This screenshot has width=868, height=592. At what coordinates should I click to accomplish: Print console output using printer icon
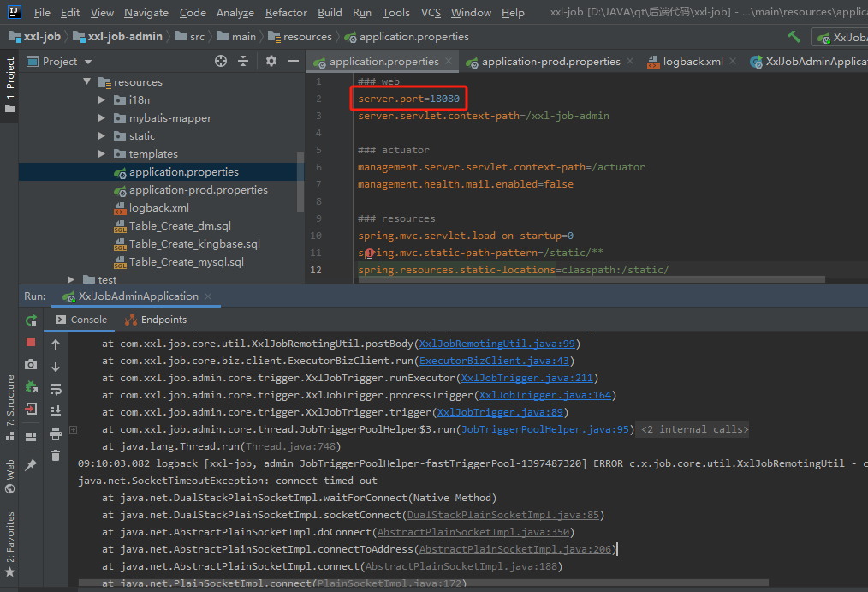click(56, 434)
